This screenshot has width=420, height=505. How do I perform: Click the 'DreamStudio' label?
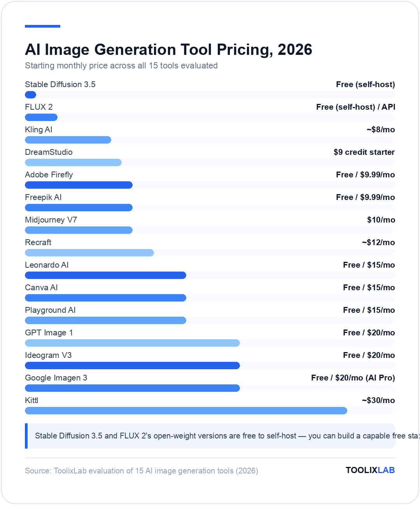point(49,152)
